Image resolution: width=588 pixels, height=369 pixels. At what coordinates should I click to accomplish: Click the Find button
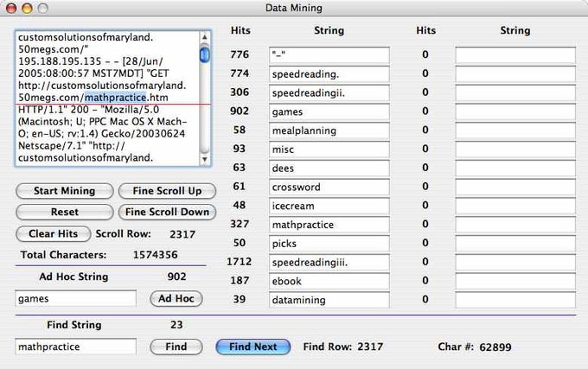[x=176, y=347]
